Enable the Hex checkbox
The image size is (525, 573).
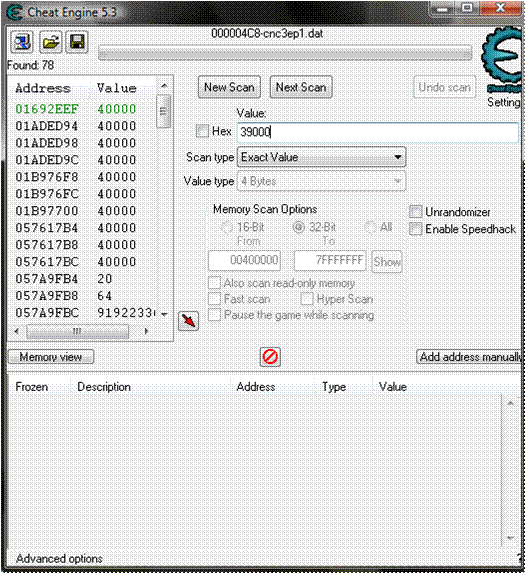pyautogui.click(x=202, y=131)
